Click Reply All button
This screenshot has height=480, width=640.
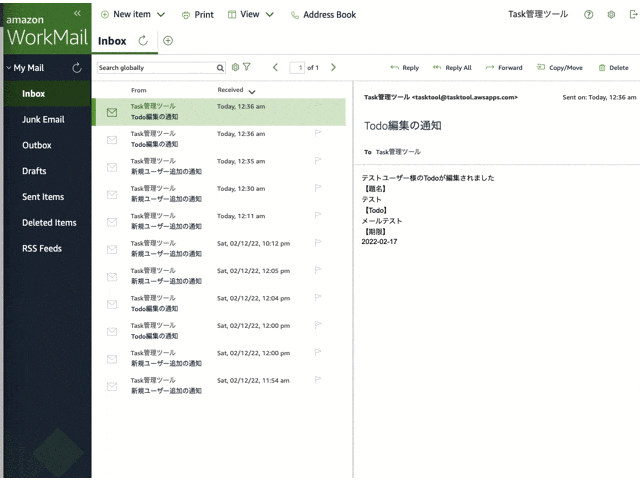pos(452,68)
